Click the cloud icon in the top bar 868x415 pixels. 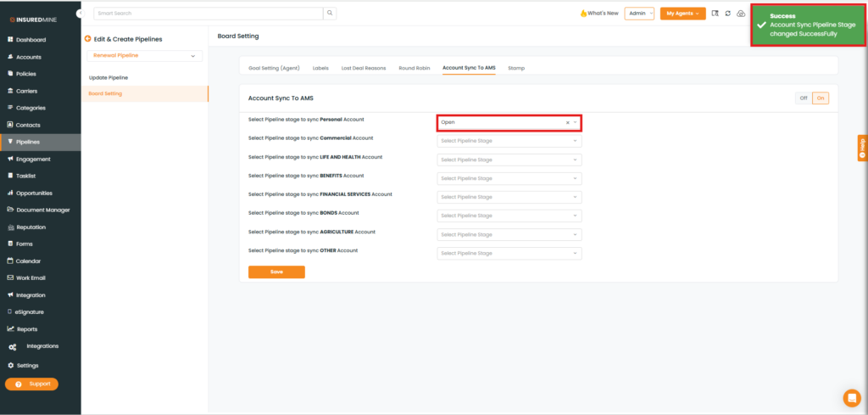[740, 14]
